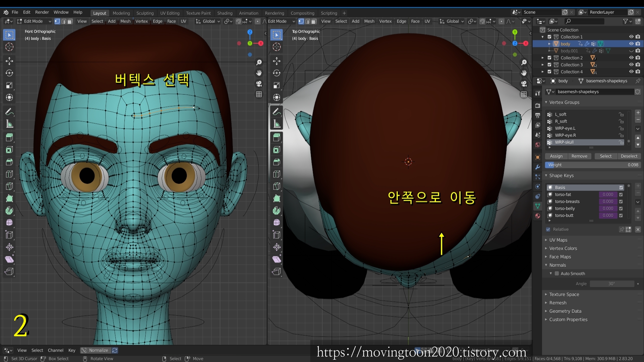This screenshot has width=644, height=362.
Task: Toggle torso-fat shape key mute checkbox
Action: click(x=621, y=195)
